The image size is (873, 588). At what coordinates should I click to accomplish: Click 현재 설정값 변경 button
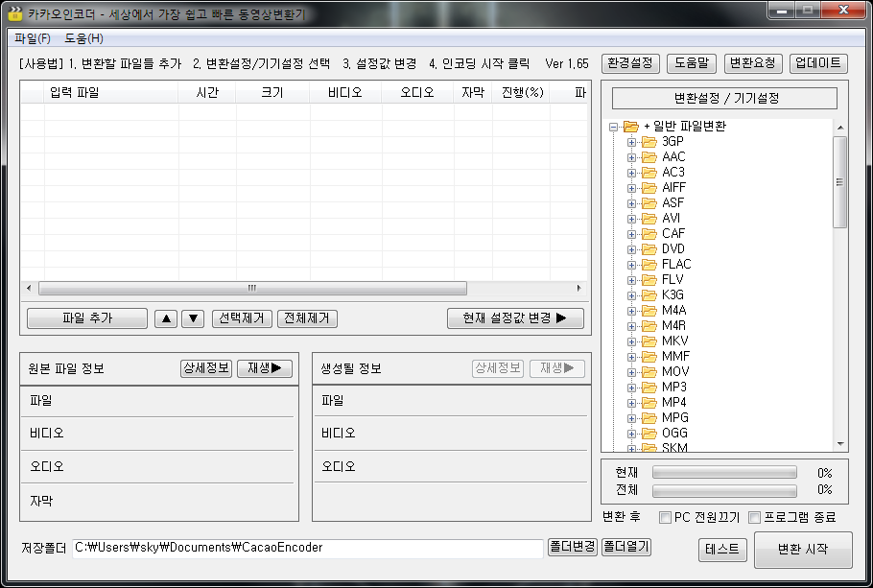[x=515, y=318]
